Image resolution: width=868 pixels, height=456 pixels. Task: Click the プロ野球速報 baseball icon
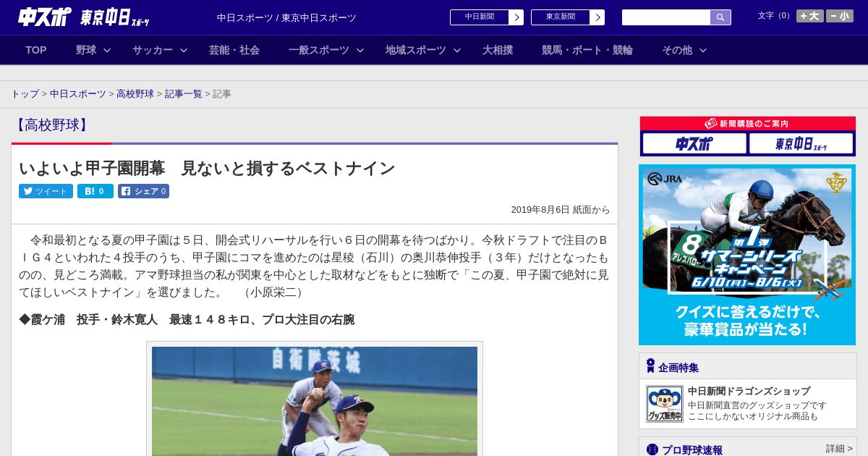pyautogui.click(x=652, y=449)
